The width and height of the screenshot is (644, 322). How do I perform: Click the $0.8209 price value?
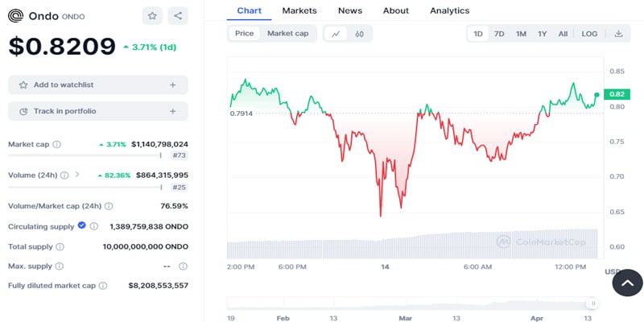click(62, 47)
